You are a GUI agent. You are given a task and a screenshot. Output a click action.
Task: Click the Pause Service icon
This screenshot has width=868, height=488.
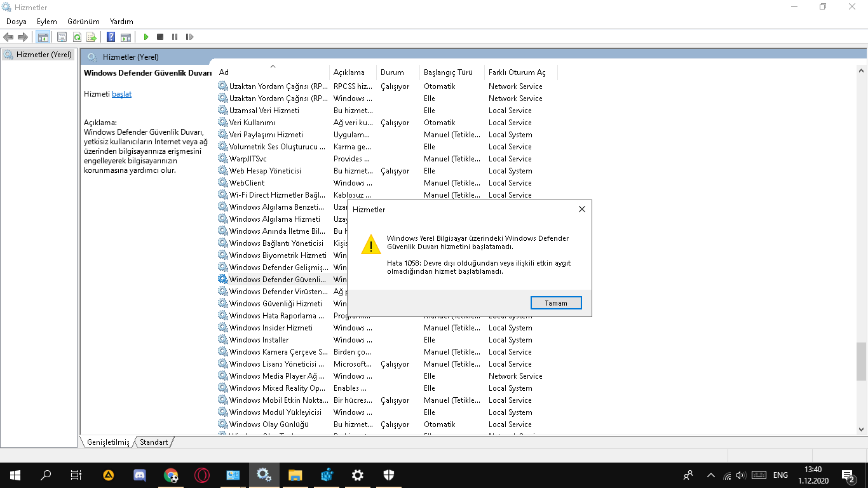pos(175,37)
